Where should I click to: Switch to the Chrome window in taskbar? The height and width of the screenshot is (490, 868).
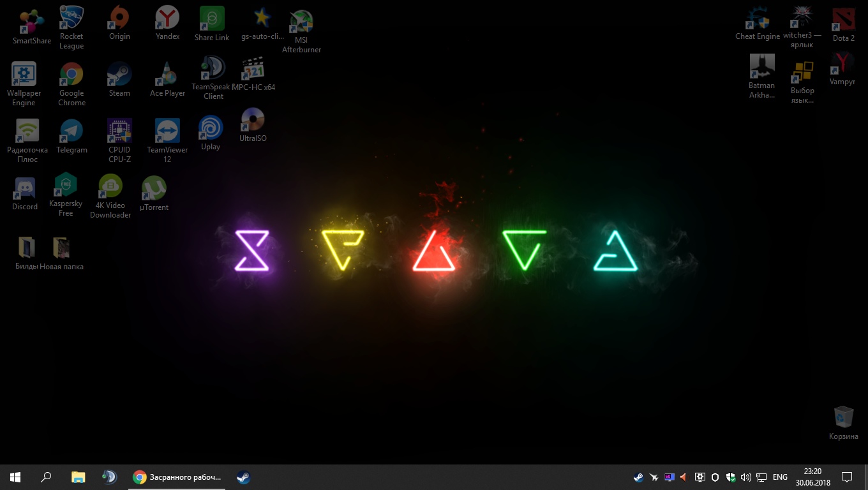[177, 477]
